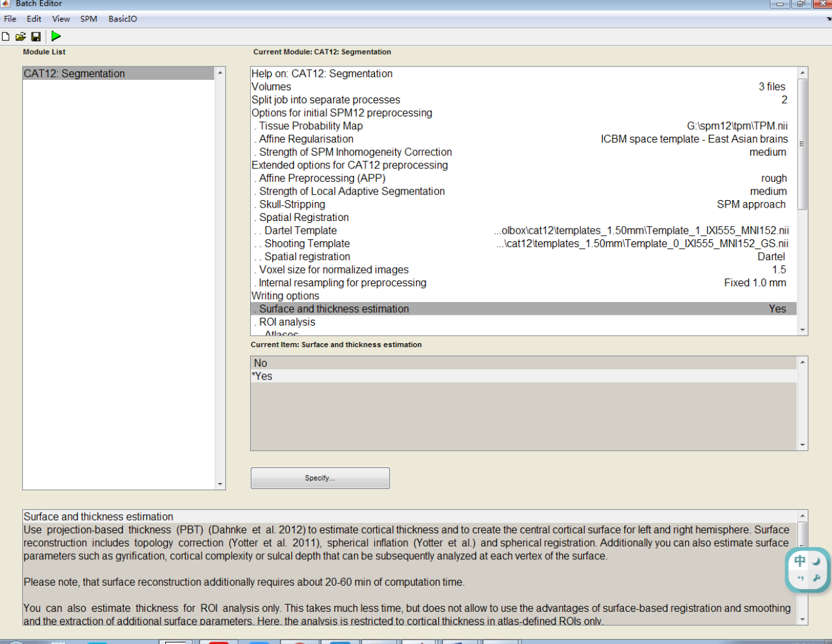Select Split job into separate processes
Viewport: 832px width, 644px height.
[524, 100]
